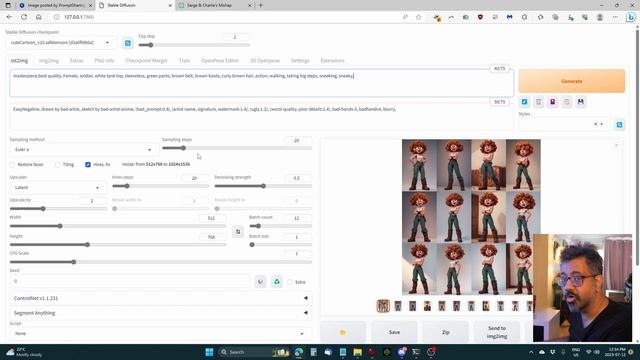This screenshot has width=640, height=360.
Task: Reuse last seed with recycle icon
Action: (277, 282)
